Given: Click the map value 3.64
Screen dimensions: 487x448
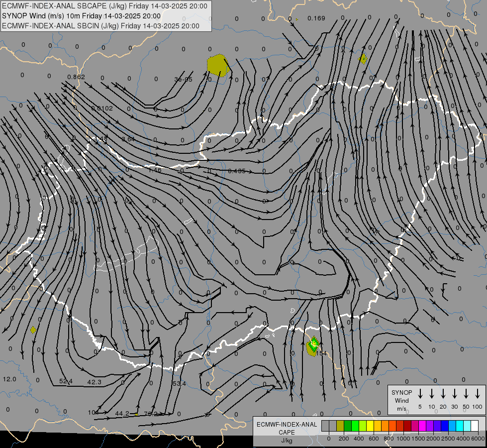Looking at the screenshot, I should click(x=128, y=139).
